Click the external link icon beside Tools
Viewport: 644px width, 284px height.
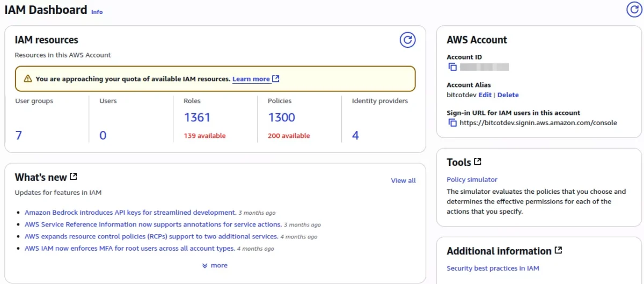point(478,162)
